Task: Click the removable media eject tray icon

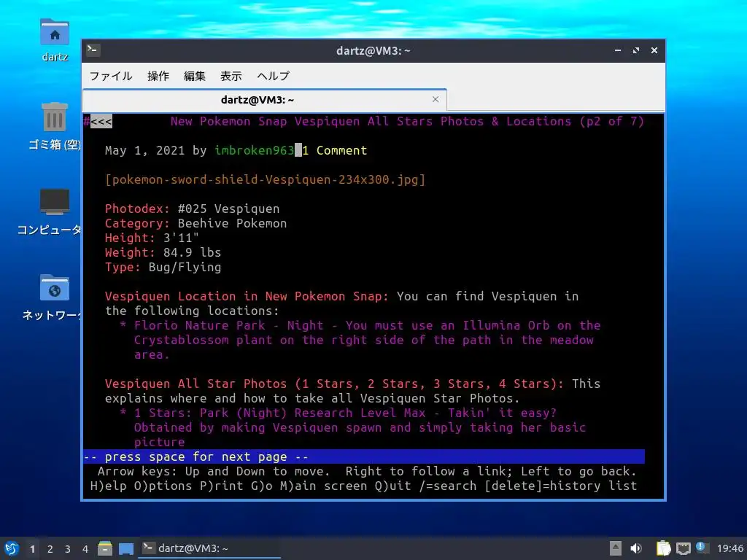Action: tap(616, 548)
